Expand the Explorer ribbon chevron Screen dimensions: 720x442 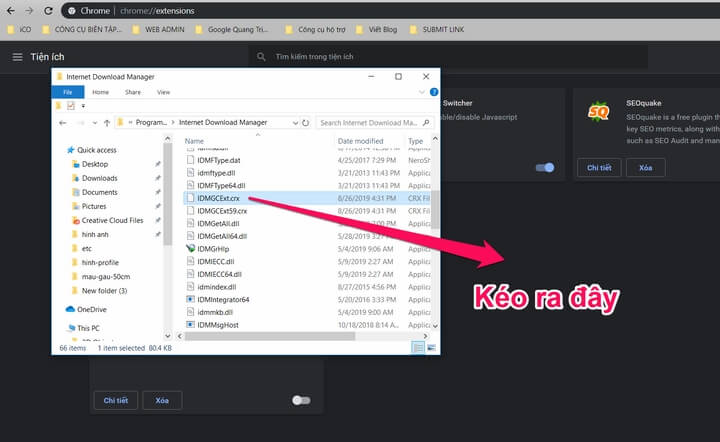click(x=422, y=92)
